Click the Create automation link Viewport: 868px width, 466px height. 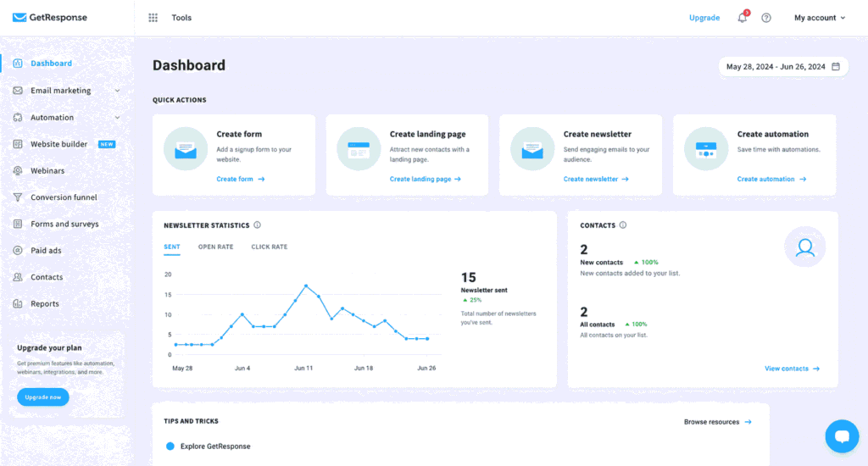(x=771, y=179)
